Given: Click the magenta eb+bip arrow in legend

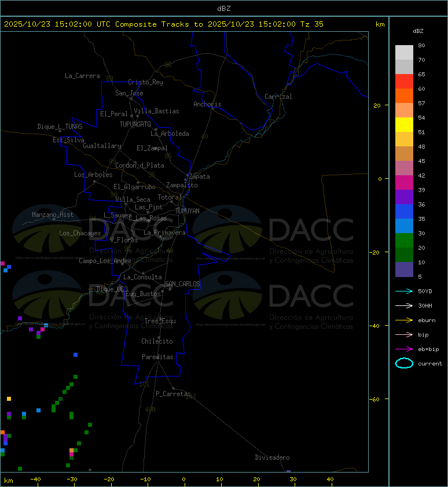Looking at the screenshot, I should pos(404,349).
